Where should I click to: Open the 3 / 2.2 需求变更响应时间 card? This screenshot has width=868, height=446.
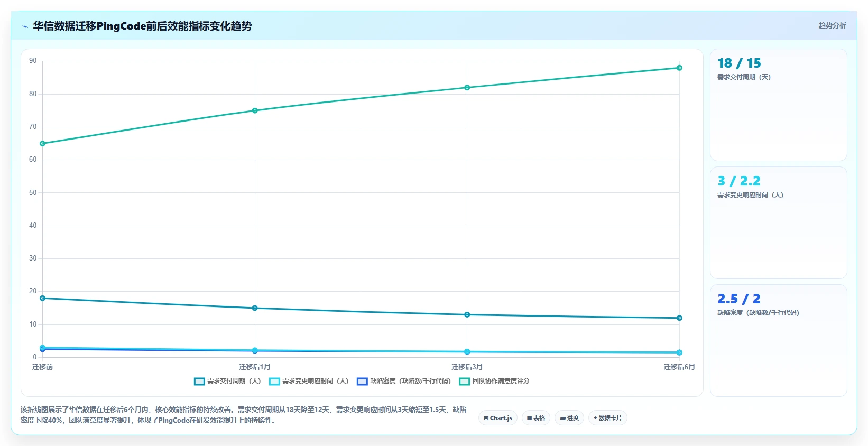pos(778,223)
